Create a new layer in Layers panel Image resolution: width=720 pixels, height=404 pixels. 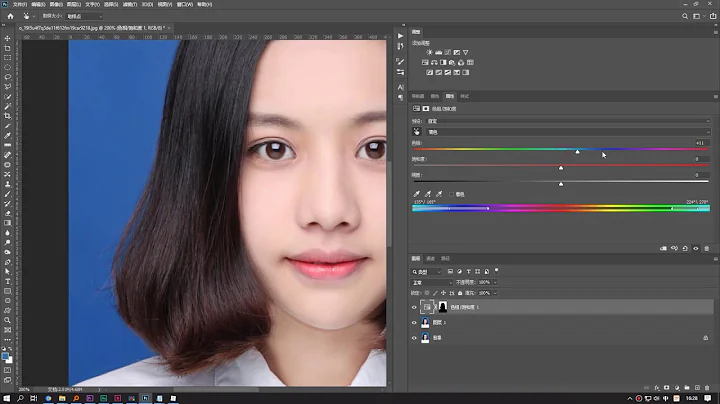tap(697, 388)
